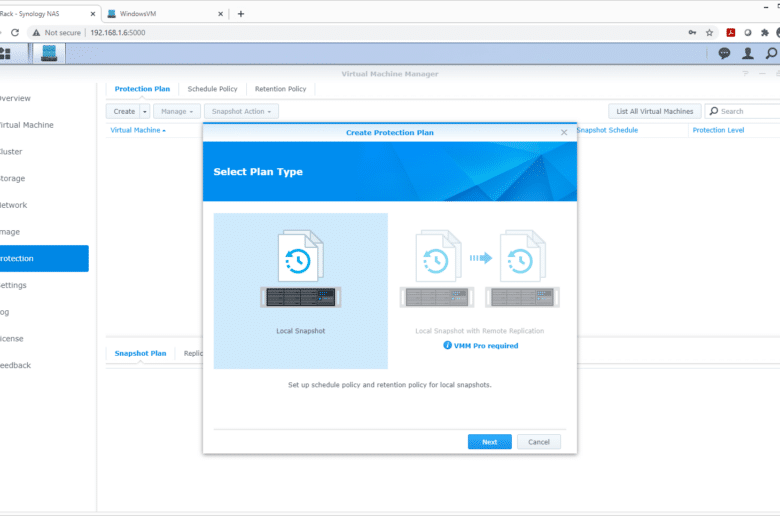
Task: Go to Settings in the sidebar
Action: (13, 285)
